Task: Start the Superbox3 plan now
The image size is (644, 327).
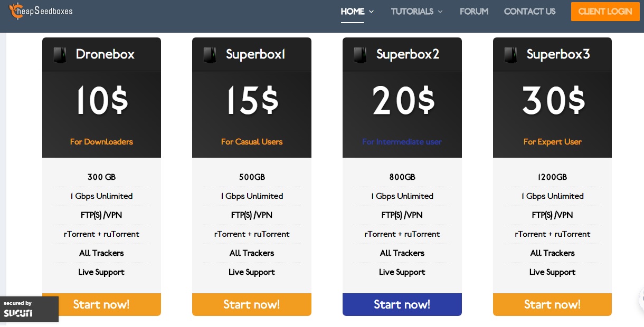Action: [x=552, y=304]
